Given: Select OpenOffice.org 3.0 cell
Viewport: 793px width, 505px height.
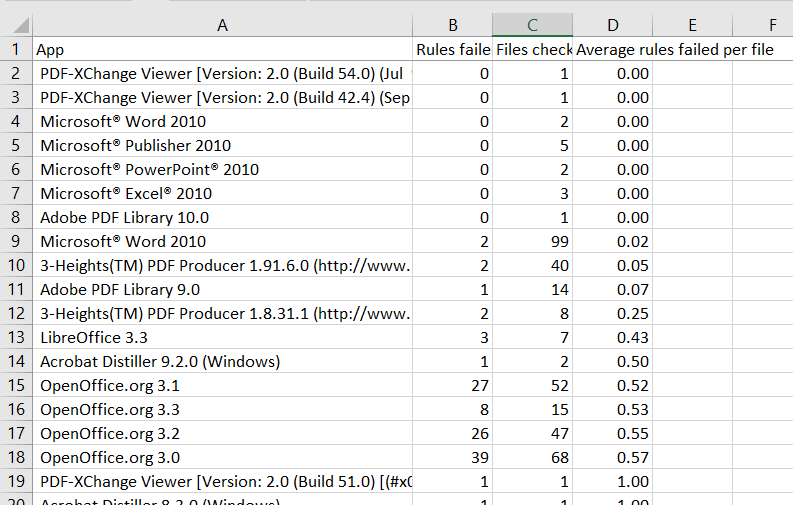Looking at the screenshot, I should pyautogui.click(x=223, y=457).
